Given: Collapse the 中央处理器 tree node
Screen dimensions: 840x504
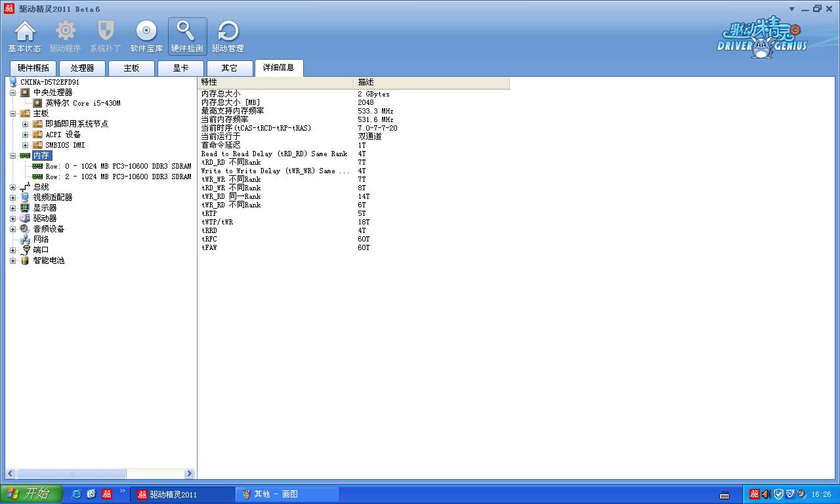Looking at the screenshot, I should coord(12,93).
